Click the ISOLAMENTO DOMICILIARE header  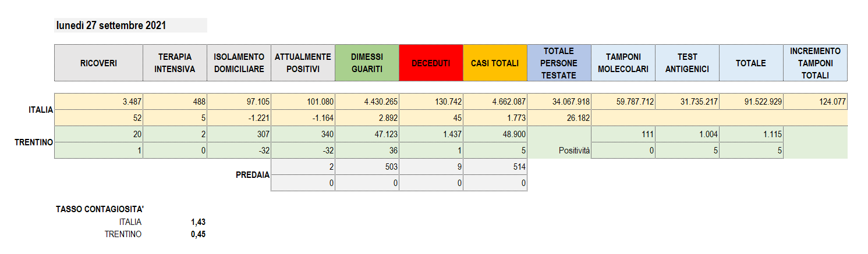click(239, 63)
